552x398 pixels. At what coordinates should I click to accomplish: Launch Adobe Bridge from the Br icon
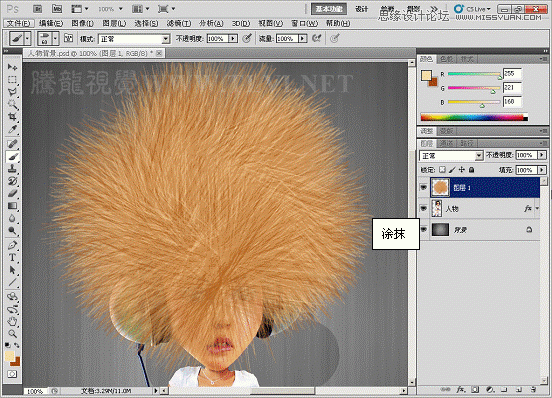38,9
